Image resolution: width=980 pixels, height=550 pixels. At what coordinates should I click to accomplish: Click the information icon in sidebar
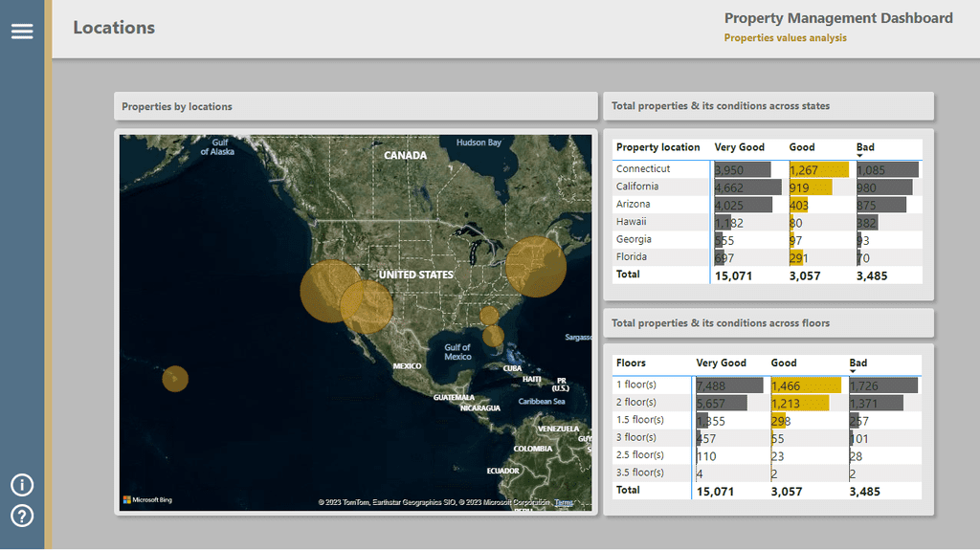tap(22, 485)
